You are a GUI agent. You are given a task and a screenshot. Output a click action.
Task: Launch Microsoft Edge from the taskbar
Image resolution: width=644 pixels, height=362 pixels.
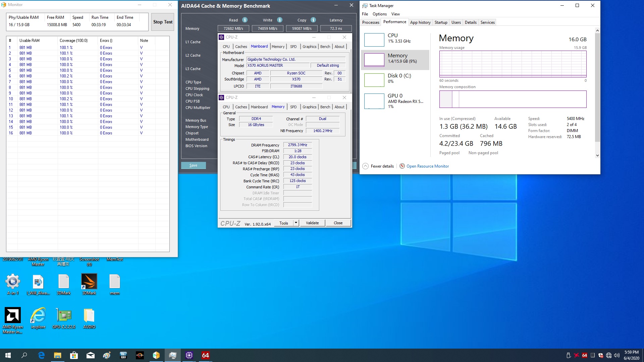[x=41, y=355]
